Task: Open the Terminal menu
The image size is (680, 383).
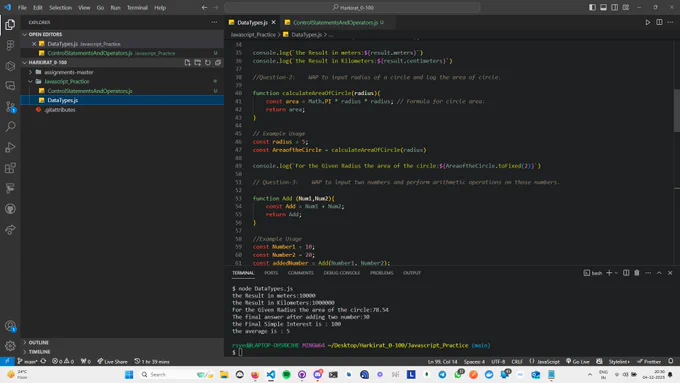Action: [137, 7]
